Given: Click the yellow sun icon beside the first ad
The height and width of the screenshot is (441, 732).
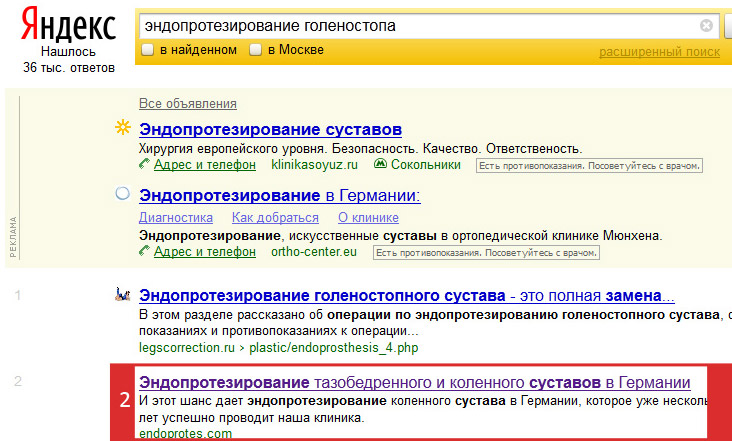Looking at the screenshot, I should 123,127.
